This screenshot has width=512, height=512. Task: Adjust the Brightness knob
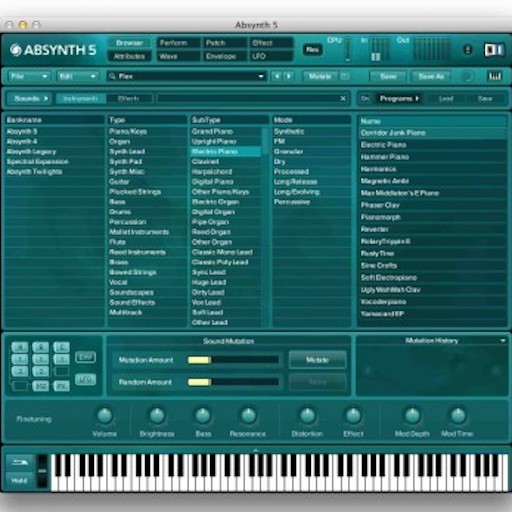(x=157, y=416)
